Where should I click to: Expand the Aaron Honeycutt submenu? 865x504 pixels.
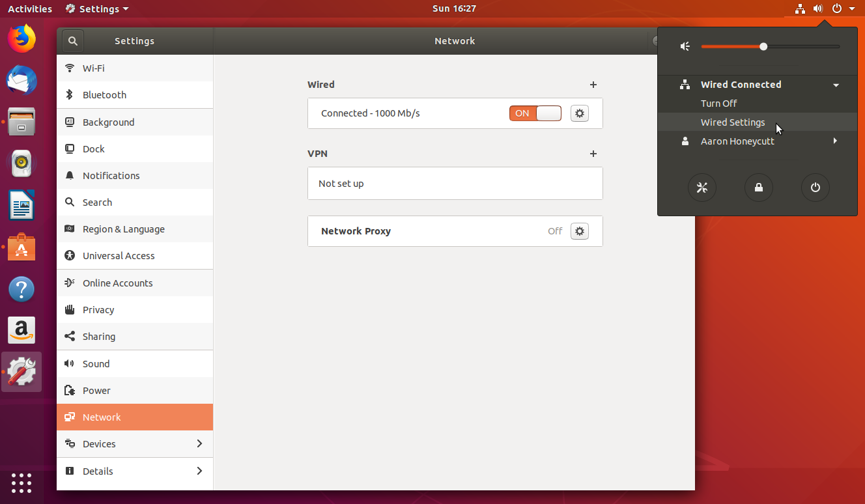pos(836,141)
